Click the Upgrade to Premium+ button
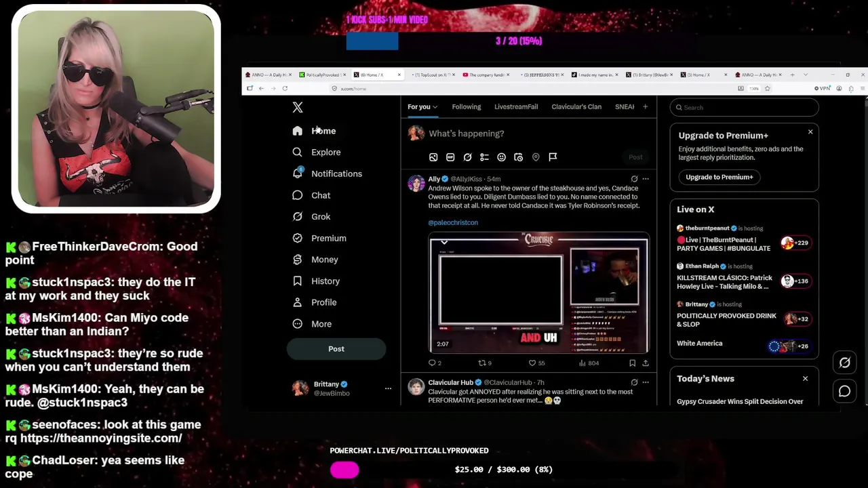 (x=719, y=177)
